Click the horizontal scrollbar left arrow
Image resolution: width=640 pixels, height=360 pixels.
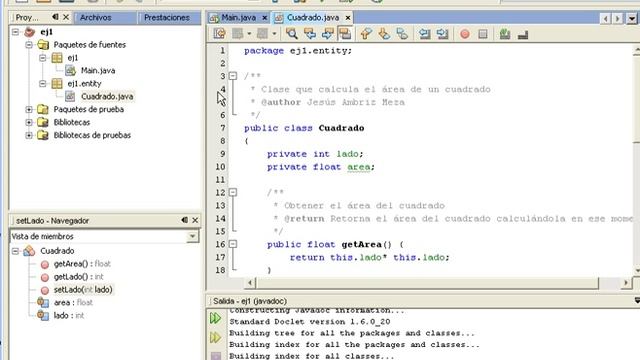click(x=250, y=282)
